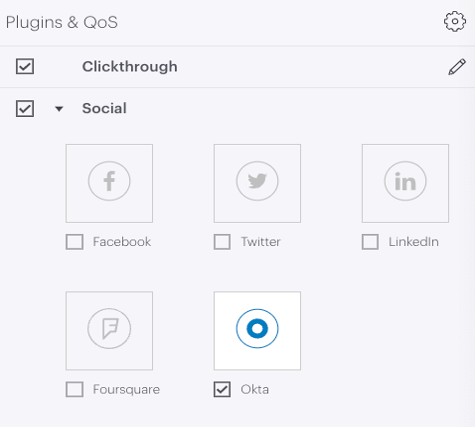Select the Foursquare logo tile
Screen dimensions: 476x428
click(x=109, y=331)
